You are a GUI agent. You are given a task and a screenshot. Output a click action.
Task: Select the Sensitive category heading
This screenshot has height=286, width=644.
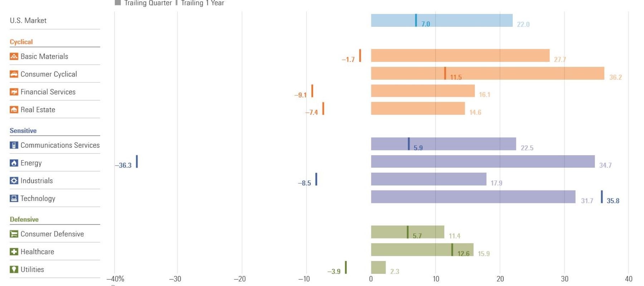click(x=23, y=131)
